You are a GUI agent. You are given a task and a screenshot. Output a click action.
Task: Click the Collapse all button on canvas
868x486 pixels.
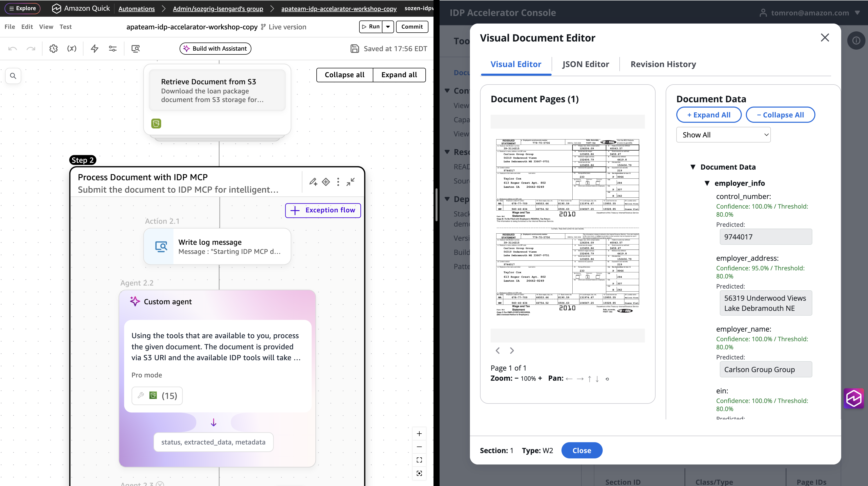(x=344, y=75)
